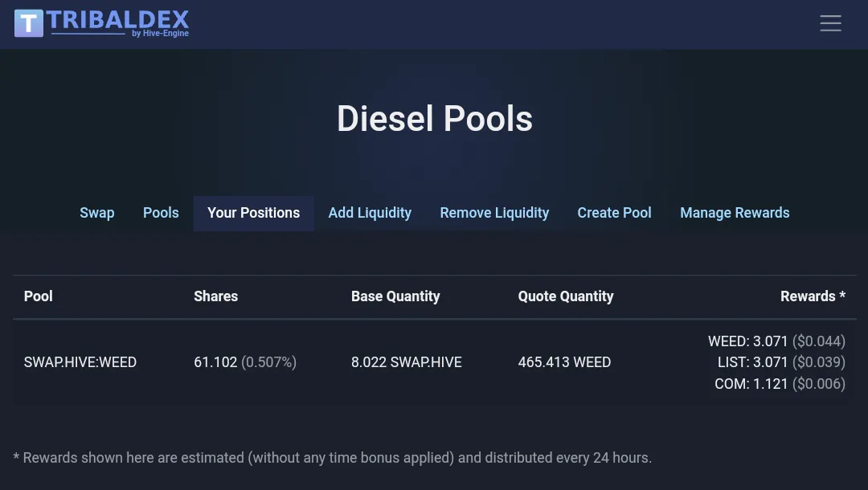868x490 pixels.
Task: Select the Your Positions tab
Action: tap(253, 213)
